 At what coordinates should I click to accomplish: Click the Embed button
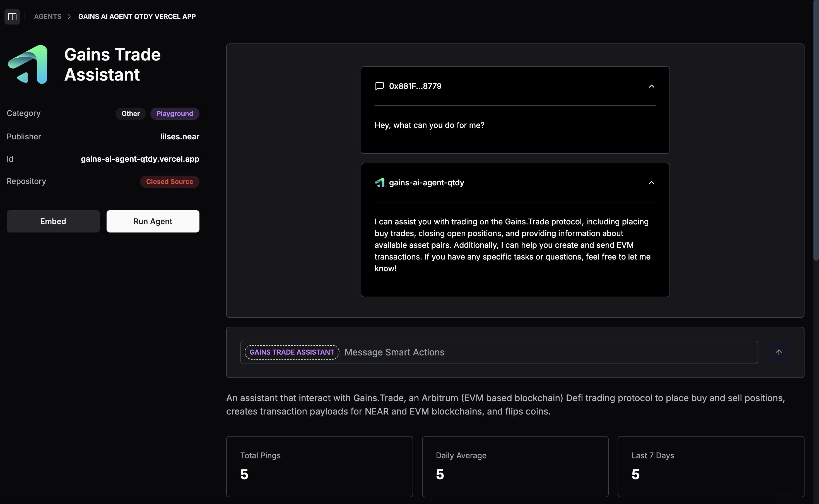(53, 221)
